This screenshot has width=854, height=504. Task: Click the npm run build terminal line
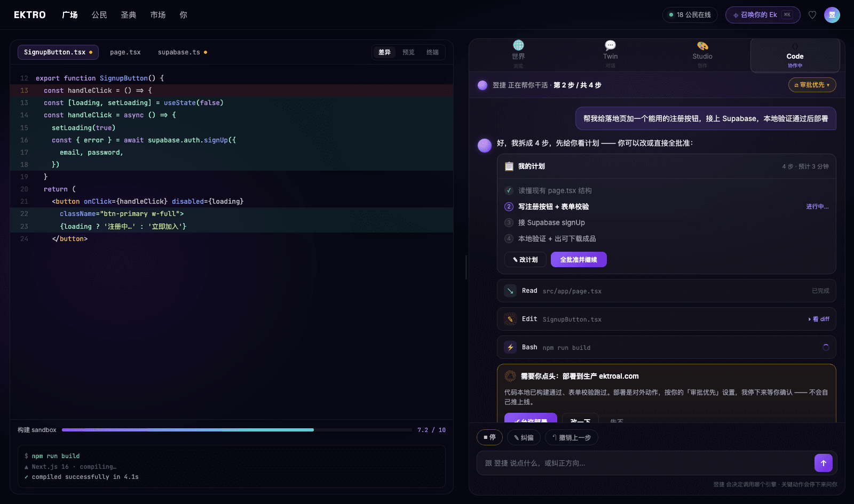point(52,456)
